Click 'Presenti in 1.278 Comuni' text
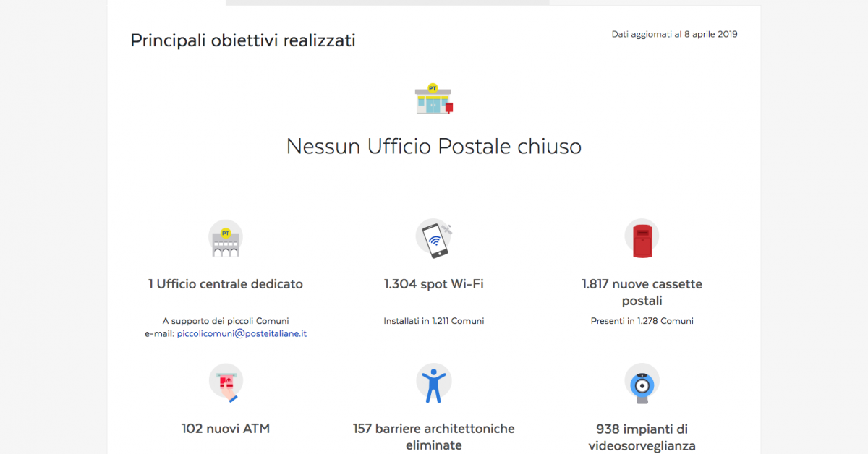This screenshot has height=454, width=868. 642,320
